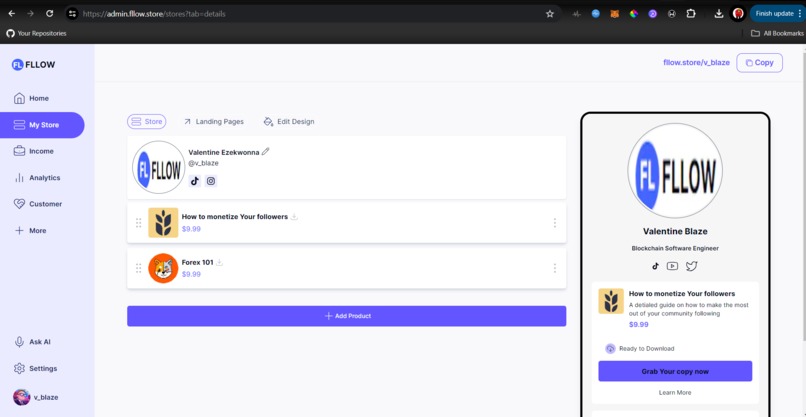Open the browser extensions puzzle icon
The width and height of the screenshot is (806, 417).
[x=691, y=14]
